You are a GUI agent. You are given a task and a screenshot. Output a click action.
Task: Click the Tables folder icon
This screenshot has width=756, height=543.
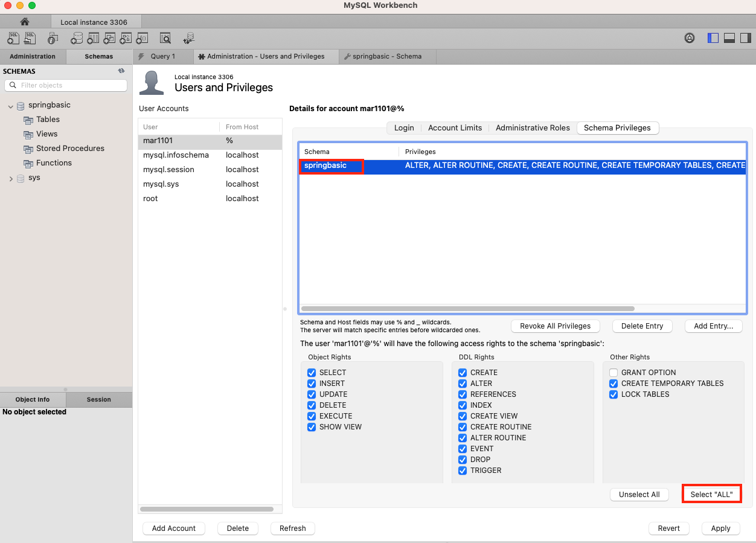click(x=28, y=120)
